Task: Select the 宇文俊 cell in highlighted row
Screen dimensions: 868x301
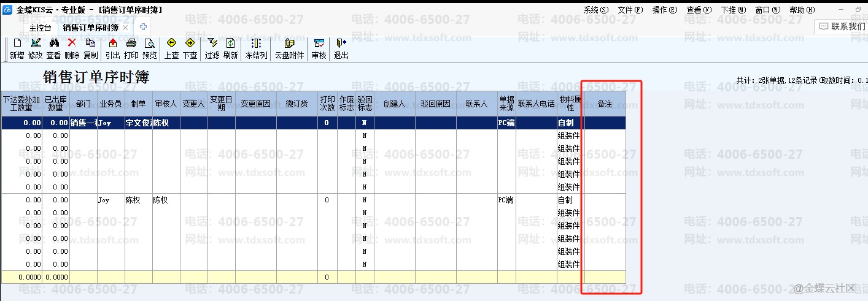Action: [x=139, y=123]
